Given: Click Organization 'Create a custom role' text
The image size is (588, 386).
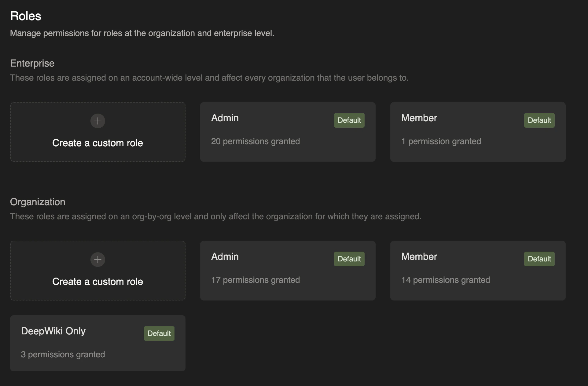Looking at the screenshot, I should [x=97, y=282].
